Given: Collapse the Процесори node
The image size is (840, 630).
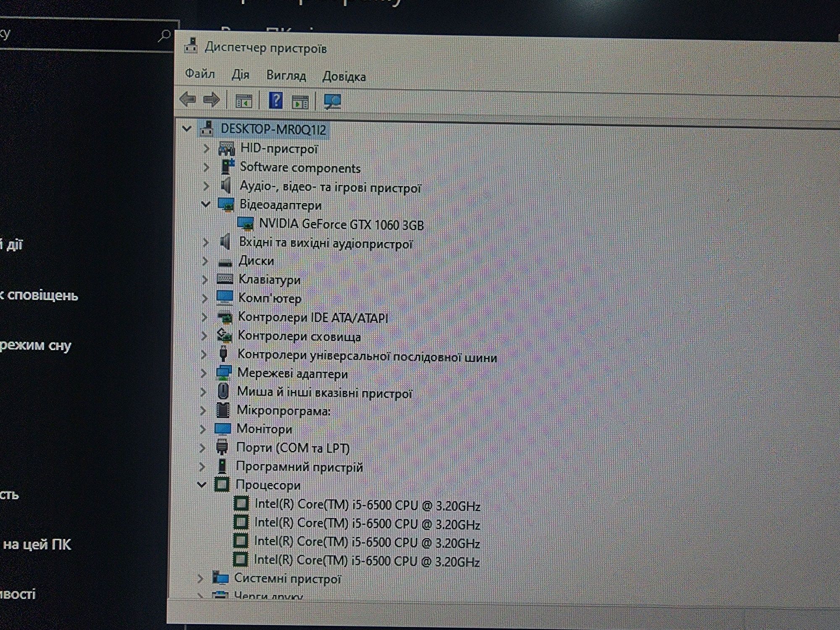Looking at the screenshot, I should pos(202,485).
